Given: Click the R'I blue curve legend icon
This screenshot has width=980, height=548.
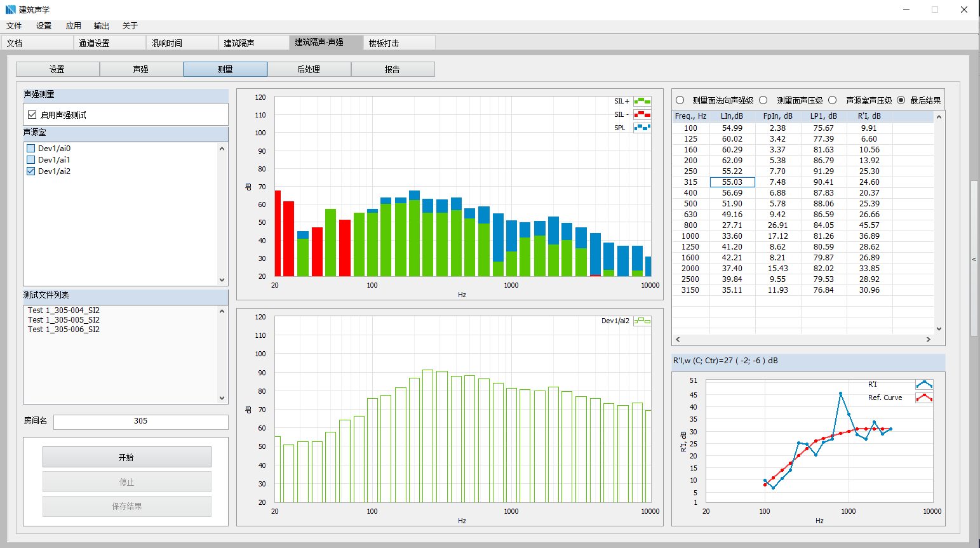Looking at the screenshot, I should point(924,384).
